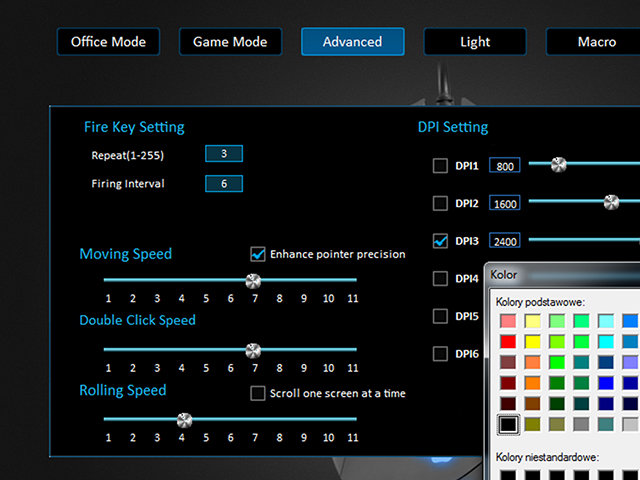Click the DPI1 slider handle
Viewport: 640px width, 480px height.
point(558,164)
